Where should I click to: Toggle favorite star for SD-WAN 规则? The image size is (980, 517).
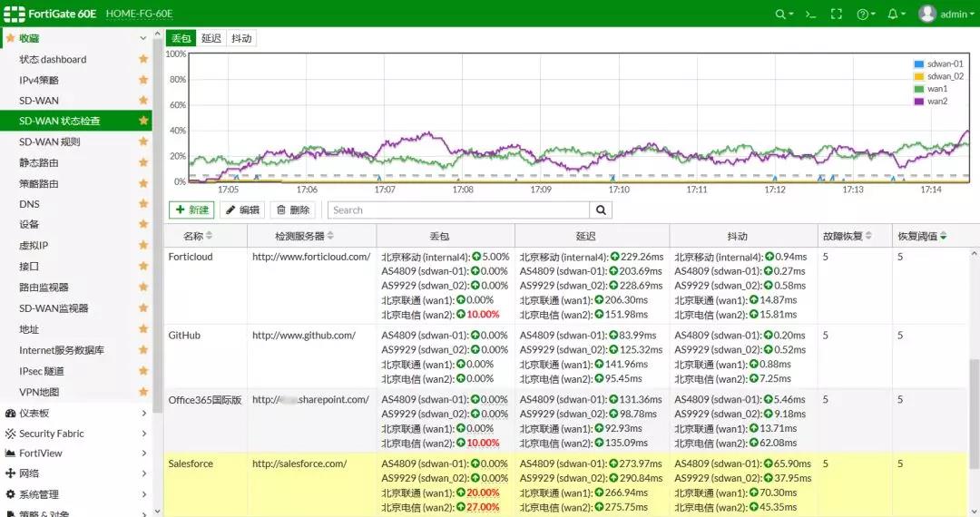(143, 141)
